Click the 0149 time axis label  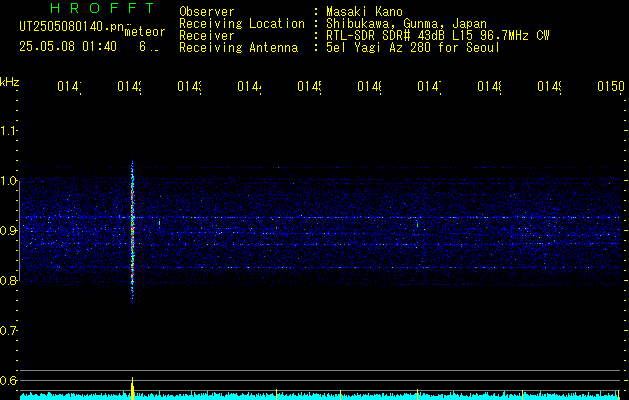[x=549, y=86]
